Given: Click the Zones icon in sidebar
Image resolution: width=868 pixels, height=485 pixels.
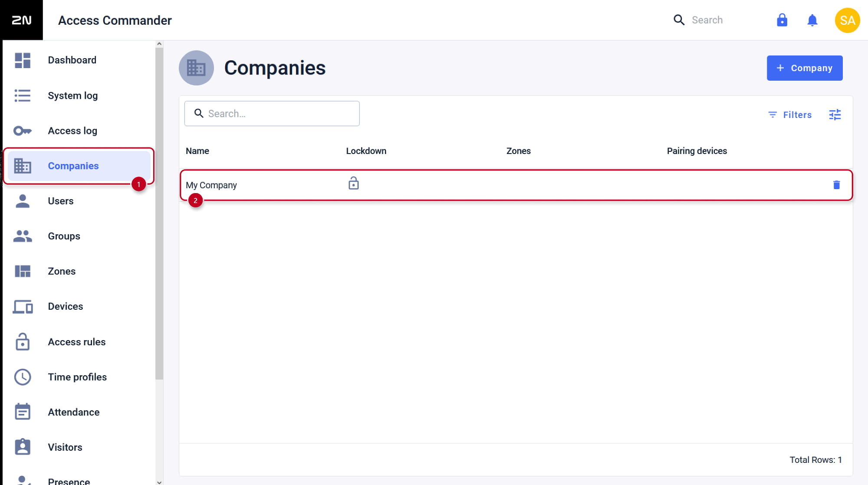Looking at the screenshot, I should 23,271.
